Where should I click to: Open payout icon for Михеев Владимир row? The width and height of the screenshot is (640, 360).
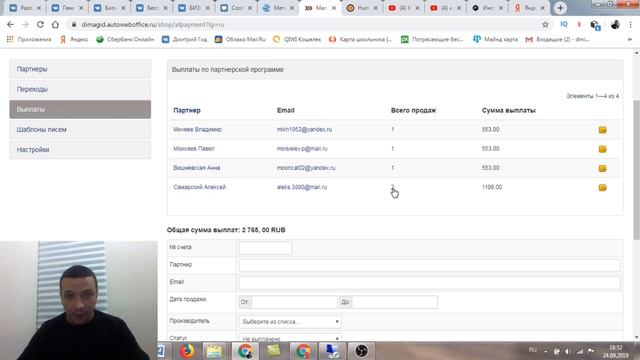602,130
